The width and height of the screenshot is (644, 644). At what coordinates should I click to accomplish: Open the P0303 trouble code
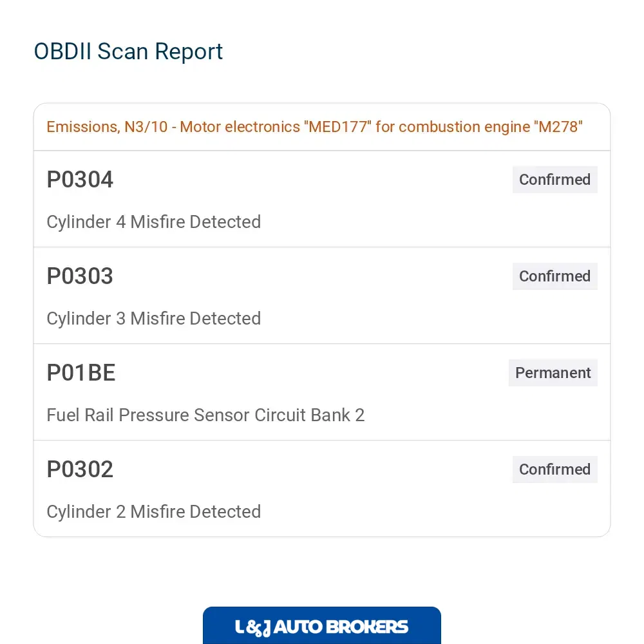[80, 276]
